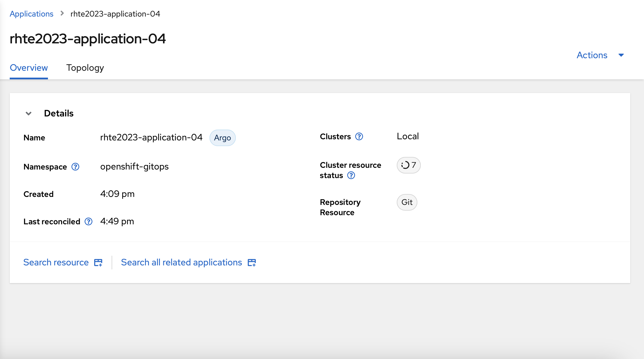
Task: Click the page title rhte2023-application-04
Action: (x=88, y=39)
